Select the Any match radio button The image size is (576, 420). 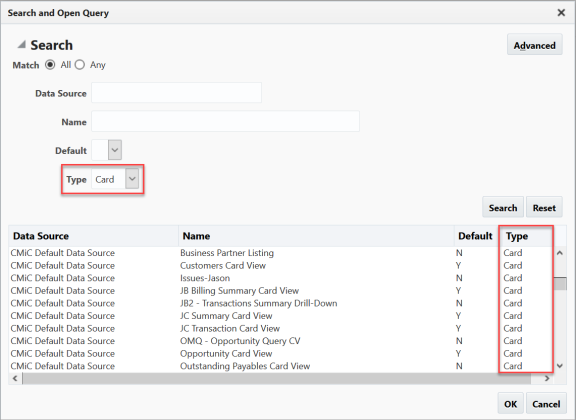pyautogui.click(x=80, y=65)
